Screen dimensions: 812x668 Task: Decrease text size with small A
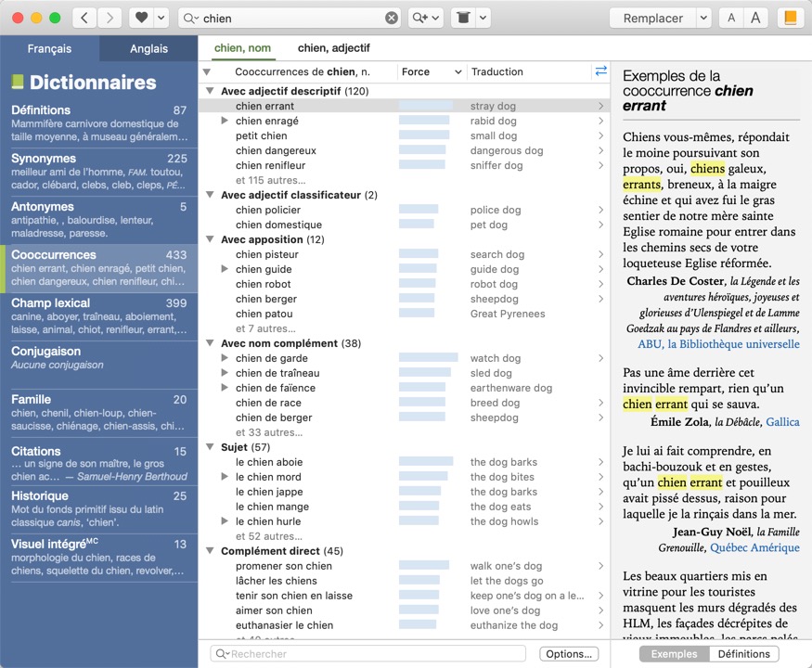tap(731, 19)
